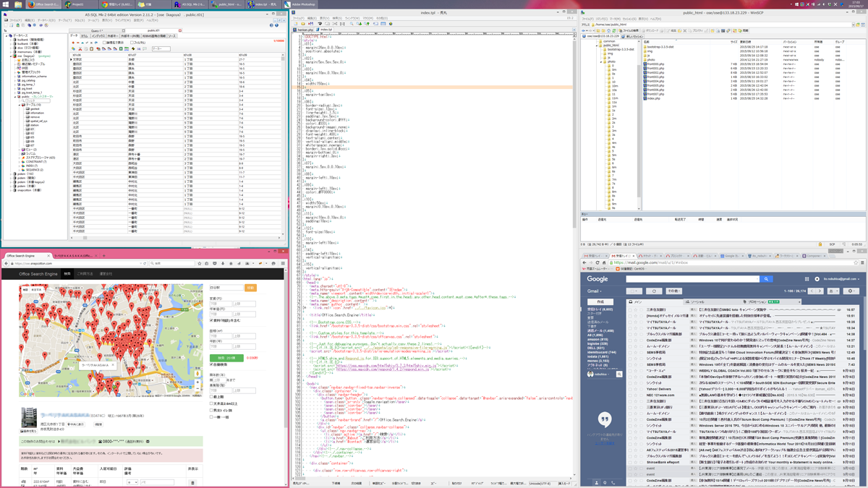This screenshot has height=488, width=868.
Task: Open Google notifications bell
Action: 817,279
